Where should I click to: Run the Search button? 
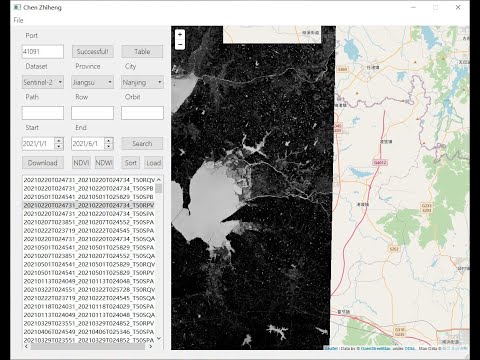(x=142, y=144)
